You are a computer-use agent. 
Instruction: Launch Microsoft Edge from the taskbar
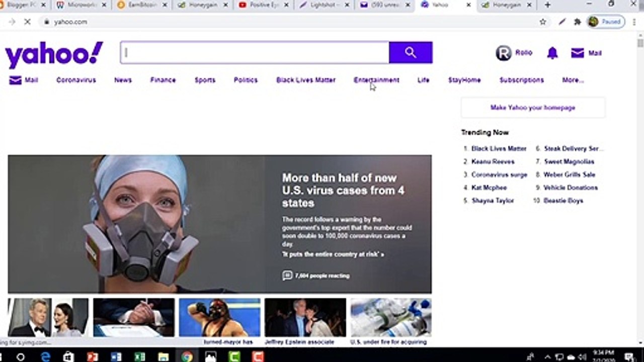click(x=45, y=357)
